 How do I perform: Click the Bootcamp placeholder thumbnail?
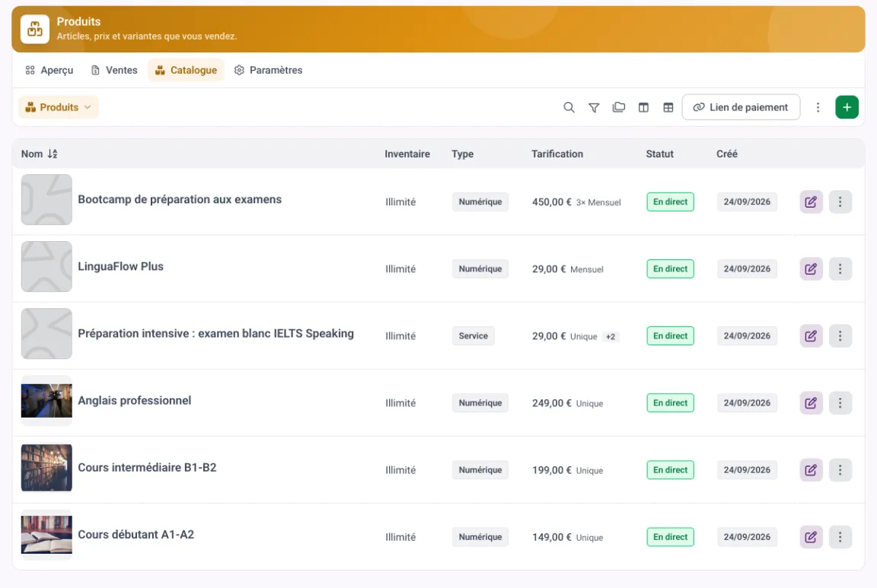click(x=46, y=199)
